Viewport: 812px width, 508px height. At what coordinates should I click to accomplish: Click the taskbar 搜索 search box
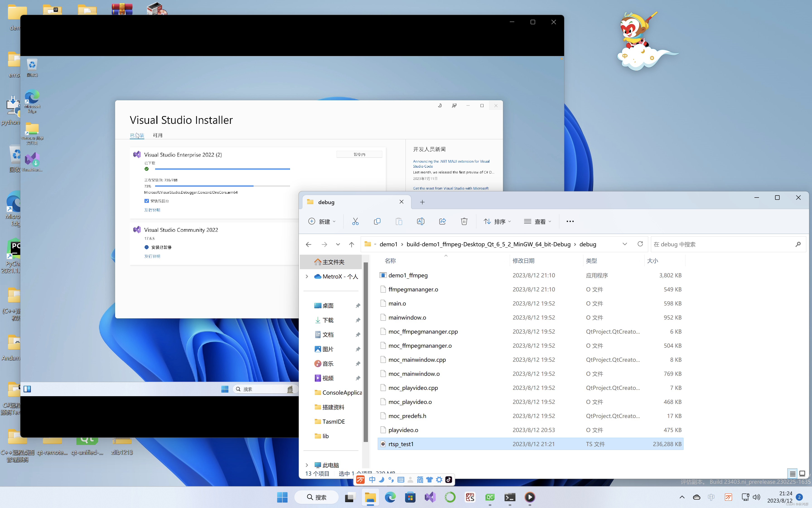coord(316,497)
